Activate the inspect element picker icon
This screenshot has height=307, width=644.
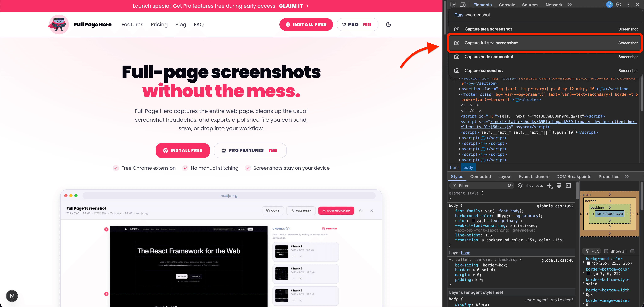point(453,5)
